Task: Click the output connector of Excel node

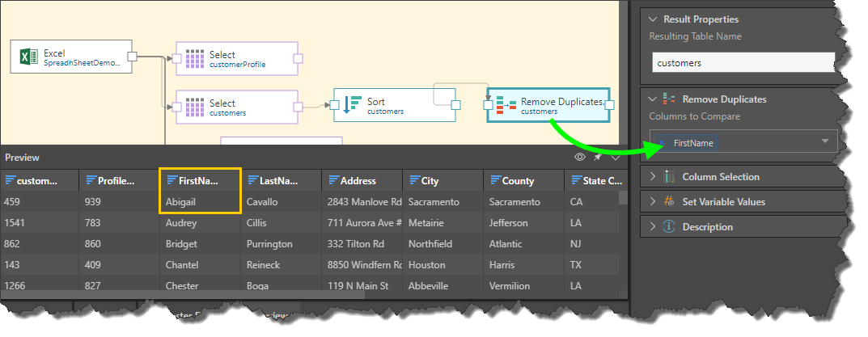Action: coord(133,57)
